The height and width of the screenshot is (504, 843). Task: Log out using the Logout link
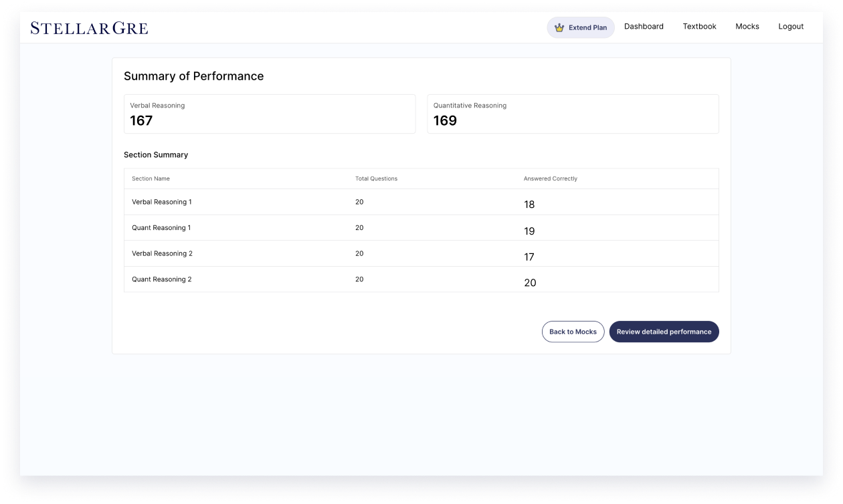pos(790,27)
